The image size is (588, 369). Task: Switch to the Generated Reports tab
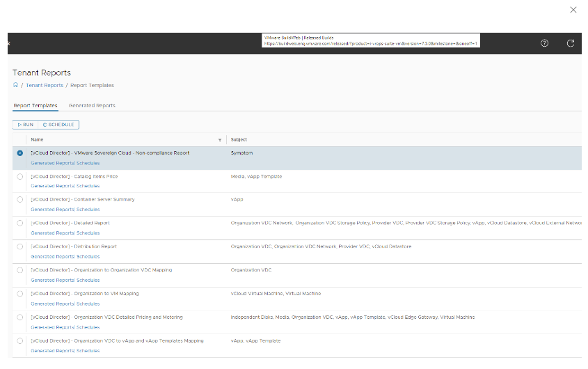92,106
